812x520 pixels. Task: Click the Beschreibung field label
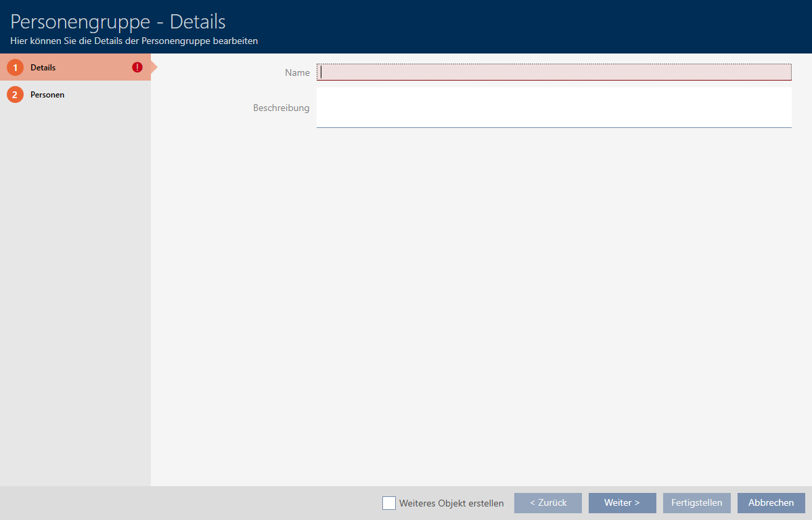281,108
